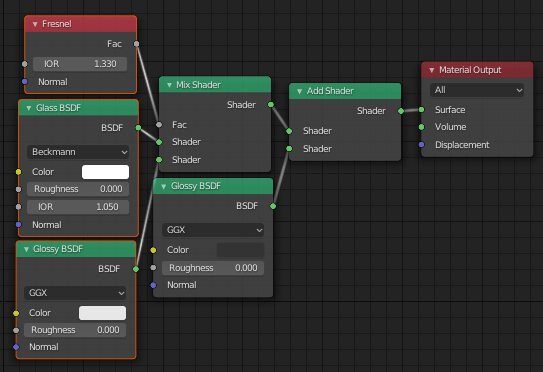Click Mix Shader input socket linked to Glass BSDF
543x372 pixels.
pos(159,142)
